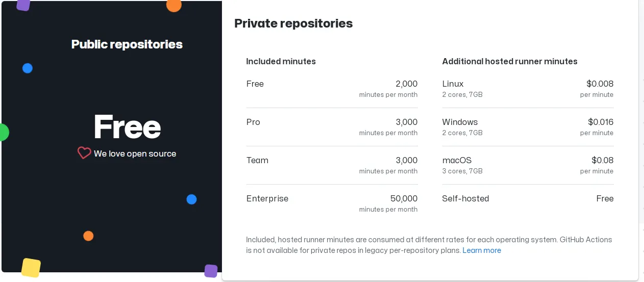The height and width of the screenshot is (282, 644).
Task: Click the blue dot below the purple corner square
Action: tap(28, 68)
